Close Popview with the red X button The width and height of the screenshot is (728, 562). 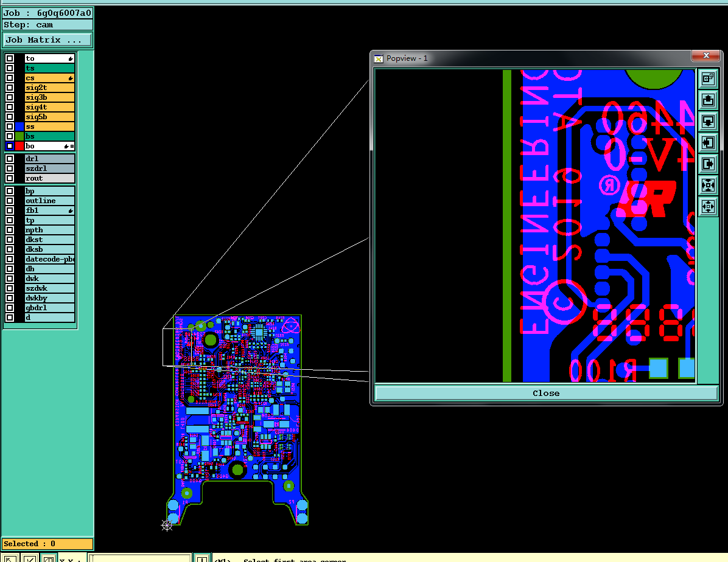[705, 56]
